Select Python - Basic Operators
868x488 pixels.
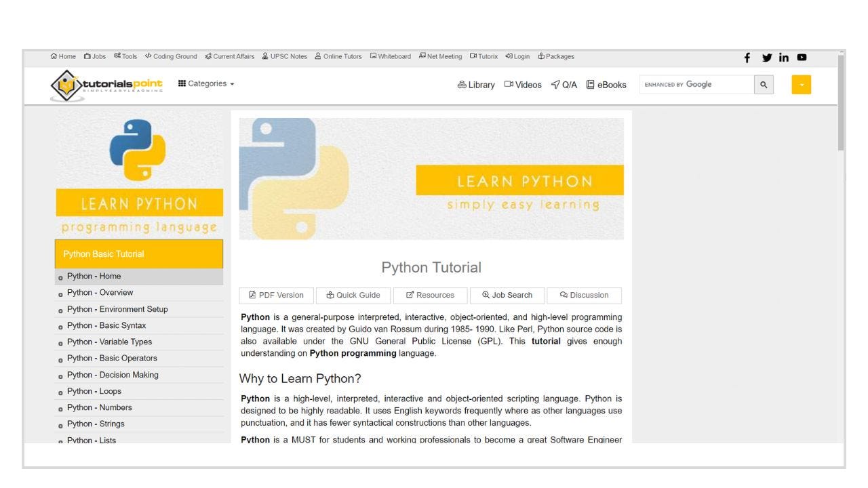pyautogui.click(x=139, y=359)
